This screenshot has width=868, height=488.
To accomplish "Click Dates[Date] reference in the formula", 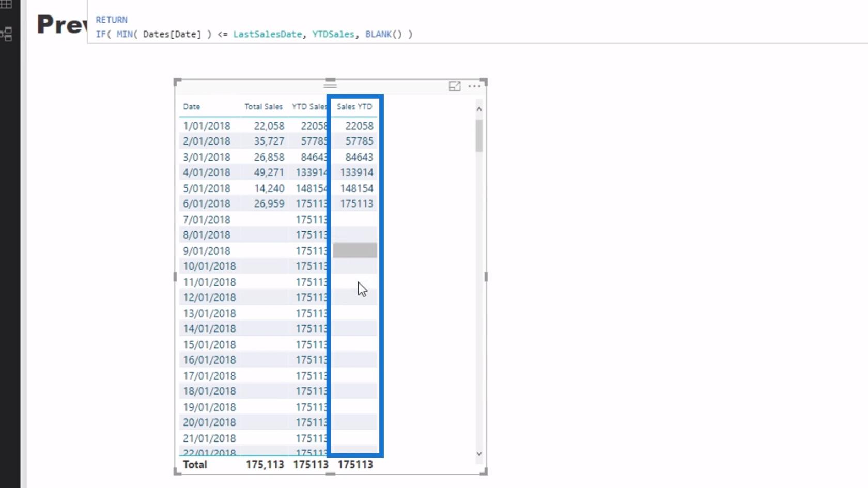I will tap(172, 34).
